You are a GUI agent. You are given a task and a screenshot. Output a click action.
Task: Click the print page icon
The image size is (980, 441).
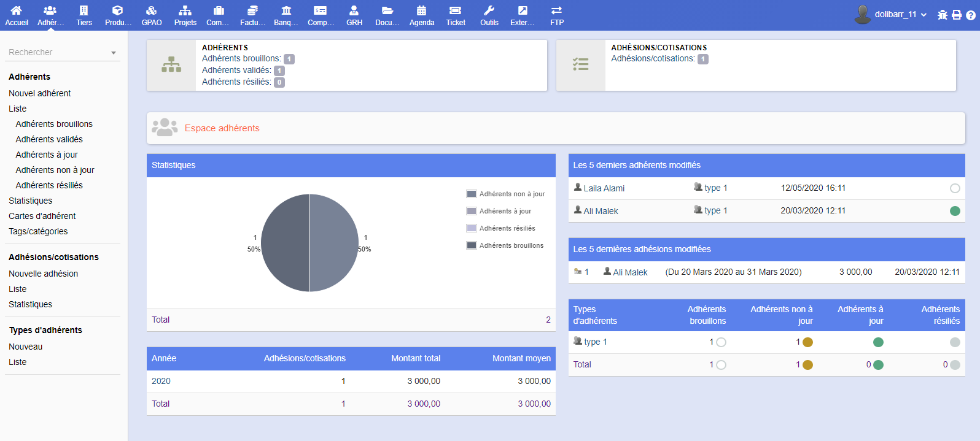tap(957, 15)
